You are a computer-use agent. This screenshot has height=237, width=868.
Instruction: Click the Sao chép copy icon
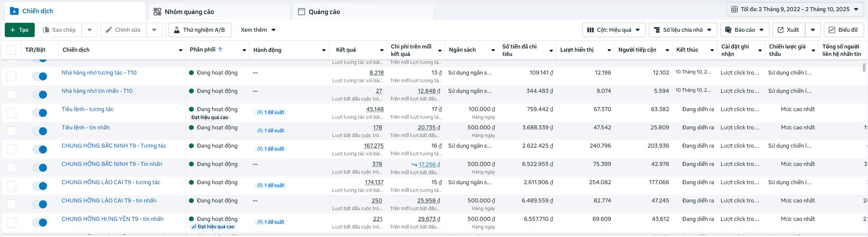(x=46, y=30)
